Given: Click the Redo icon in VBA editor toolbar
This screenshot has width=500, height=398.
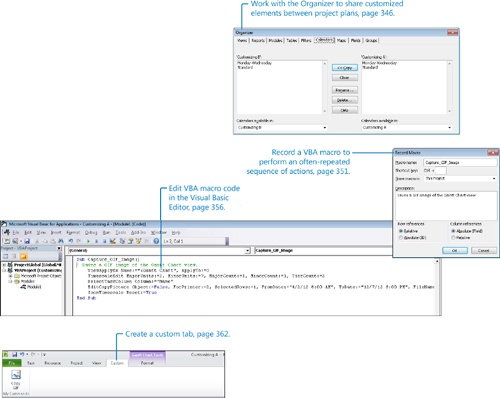Looking at the screenshot, I should point(79,241).
